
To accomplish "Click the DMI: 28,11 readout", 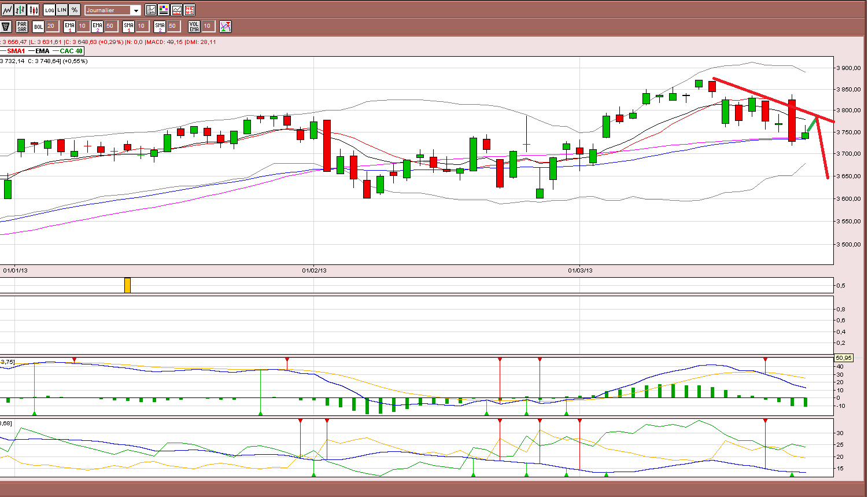I will tap(201, 42).
